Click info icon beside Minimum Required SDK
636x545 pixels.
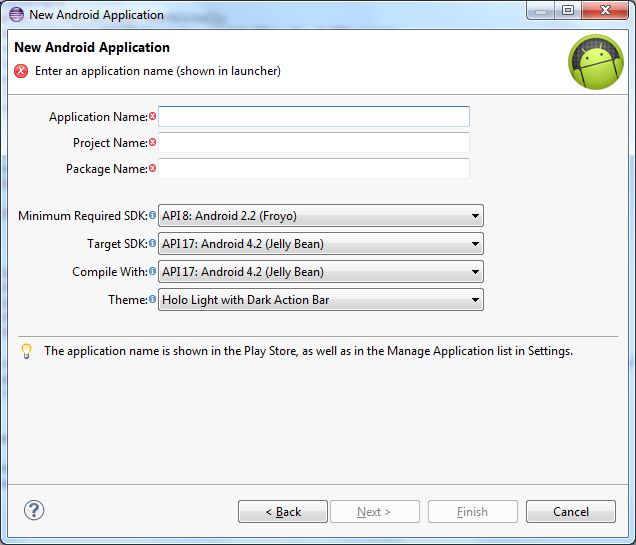click(x=152, y=215)
